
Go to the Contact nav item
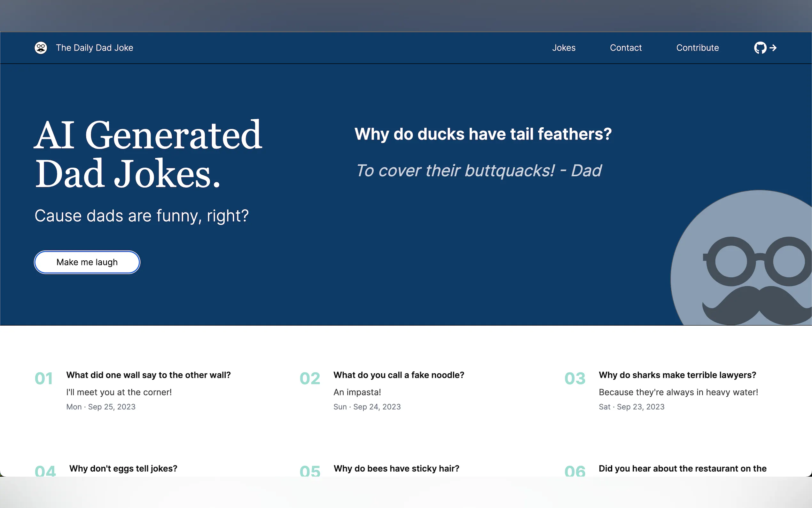tap(625, 48)
